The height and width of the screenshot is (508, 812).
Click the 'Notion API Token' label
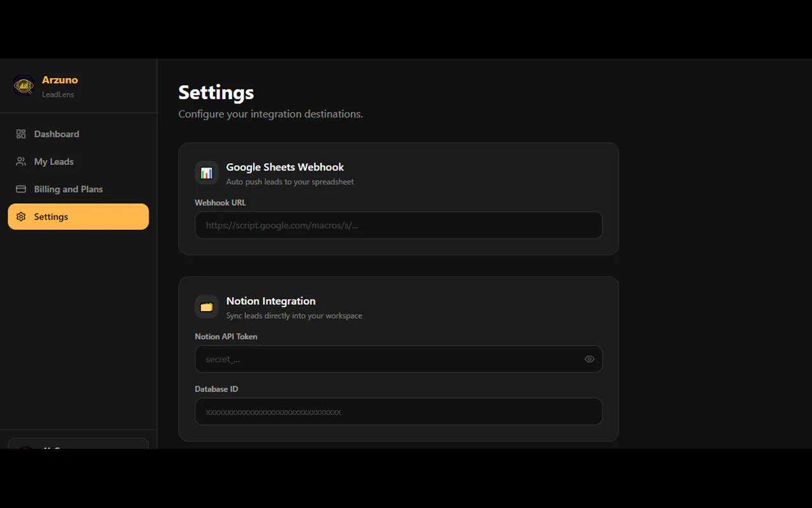(226, 337)
